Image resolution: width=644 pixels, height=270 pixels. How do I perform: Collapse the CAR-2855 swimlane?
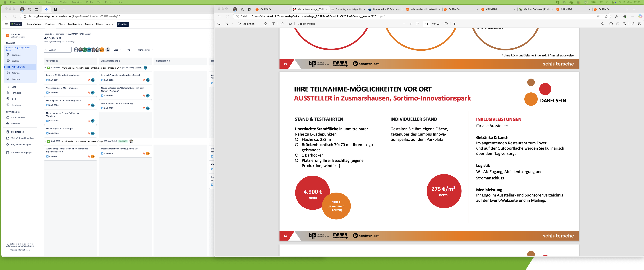pos(45,68)
